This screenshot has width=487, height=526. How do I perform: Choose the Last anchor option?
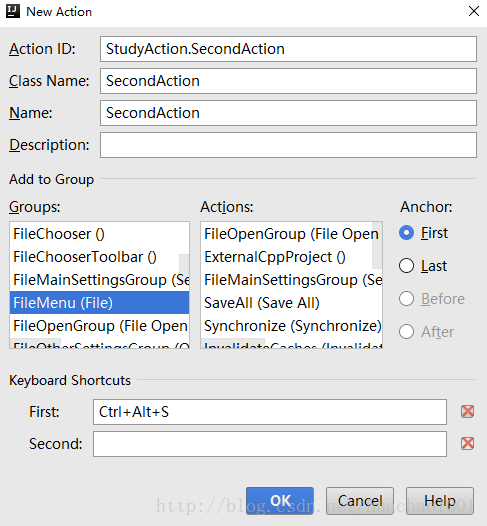coord(406,266)
